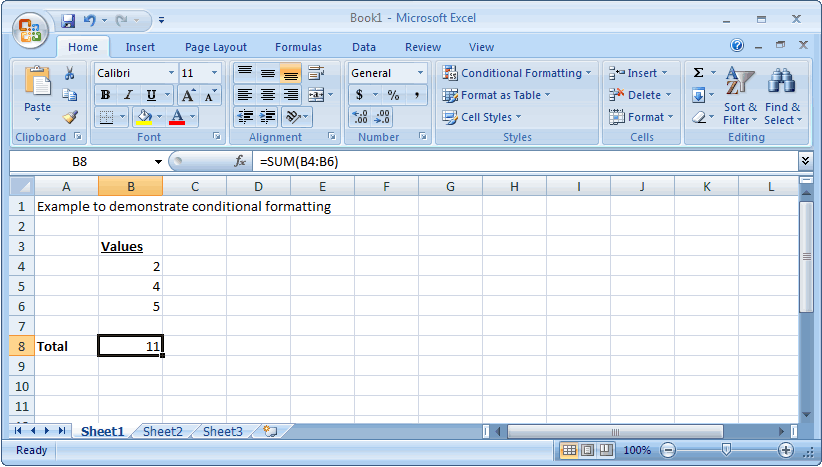The width and height of the screenshot is (822, 467).
Task: Switch to Page Break Preview view
Action: (607, 450)
